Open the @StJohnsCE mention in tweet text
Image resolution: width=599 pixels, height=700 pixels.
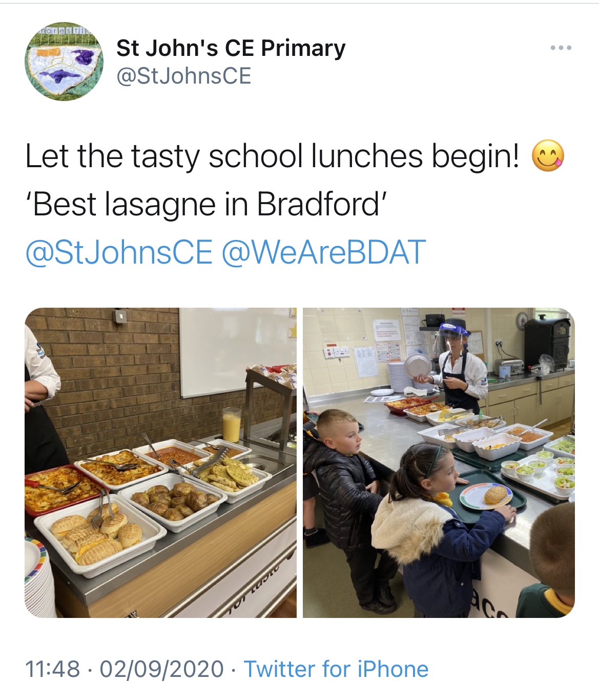pyautogui.click(x=119, y=252)
